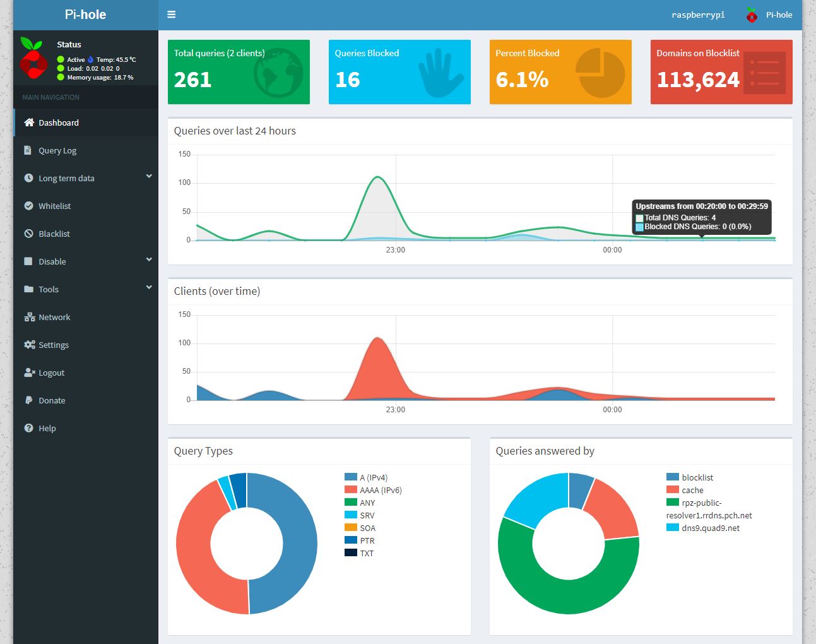
Task: Expand the Tools submenu
Action: 149,288
